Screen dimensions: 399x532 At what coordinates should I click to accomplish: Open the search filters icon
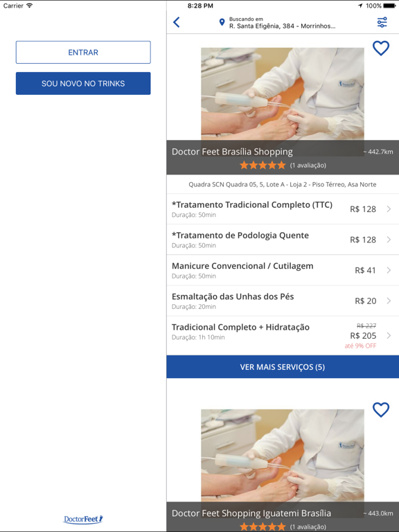(382, 22)
